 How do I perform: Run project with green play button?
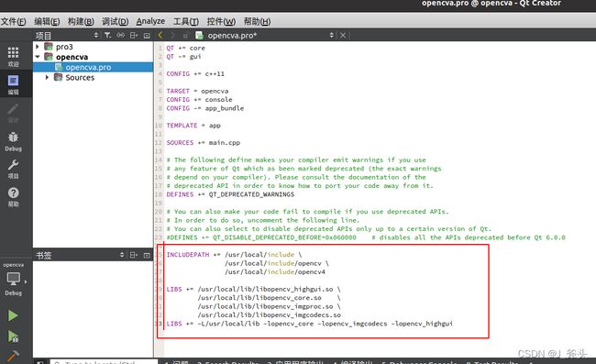[13, 315]
